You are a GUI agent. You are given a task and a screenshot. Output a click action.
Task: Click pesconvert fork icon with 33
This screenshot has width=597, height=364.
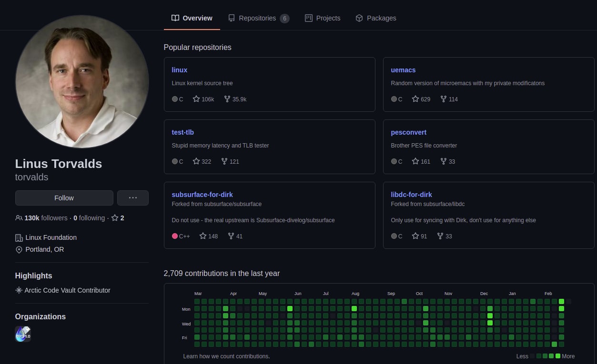(x=444, y=161)
